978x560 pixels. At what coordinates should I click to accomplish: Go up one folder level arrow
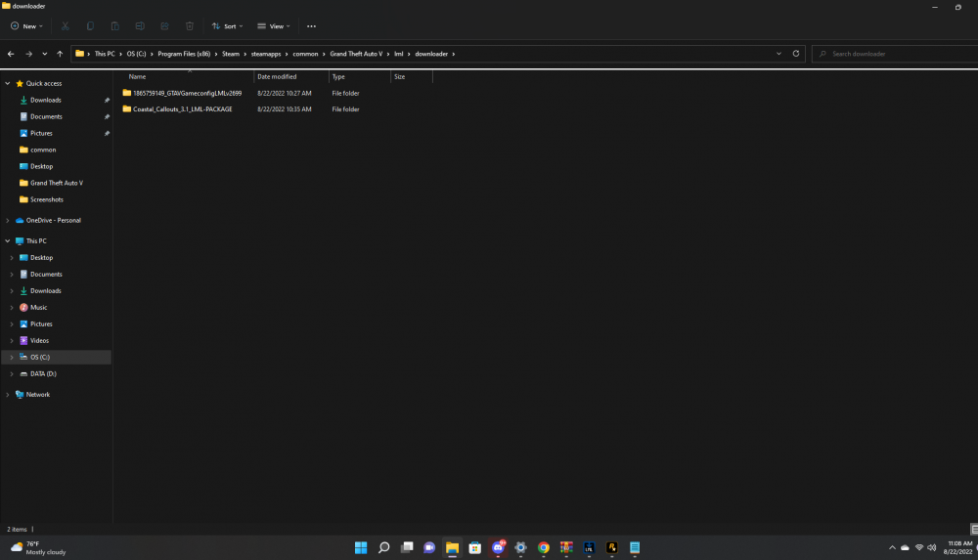click(x=60, y=54)
